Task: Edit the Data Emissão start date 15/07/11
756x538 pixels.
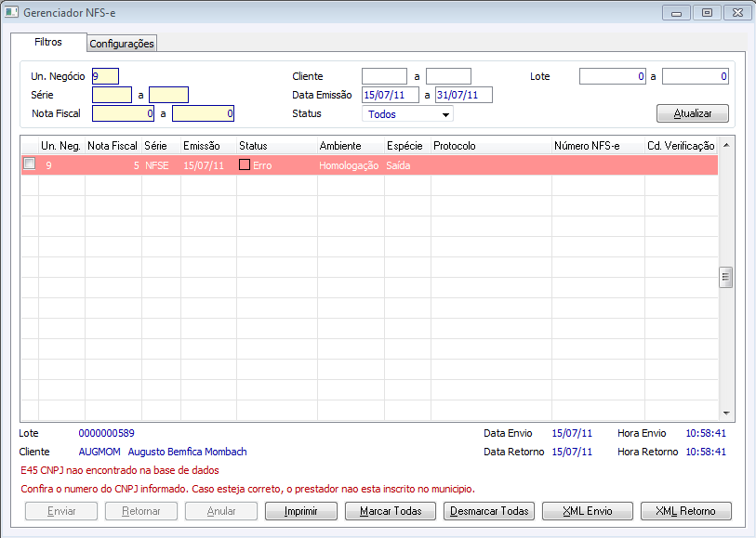Action: (390, 95)
